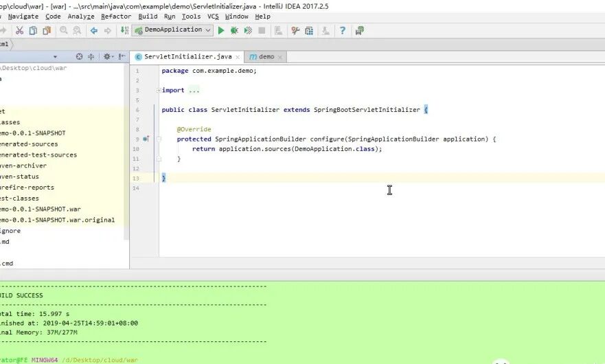Click the Cut scissors icon in toolbar

coord(19,30)
